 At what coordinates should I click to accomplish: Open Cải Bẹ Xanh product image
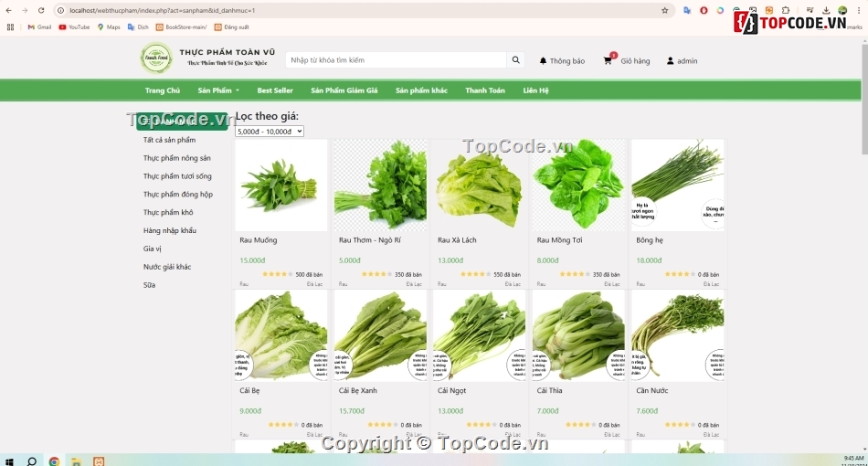pos(380,336)
